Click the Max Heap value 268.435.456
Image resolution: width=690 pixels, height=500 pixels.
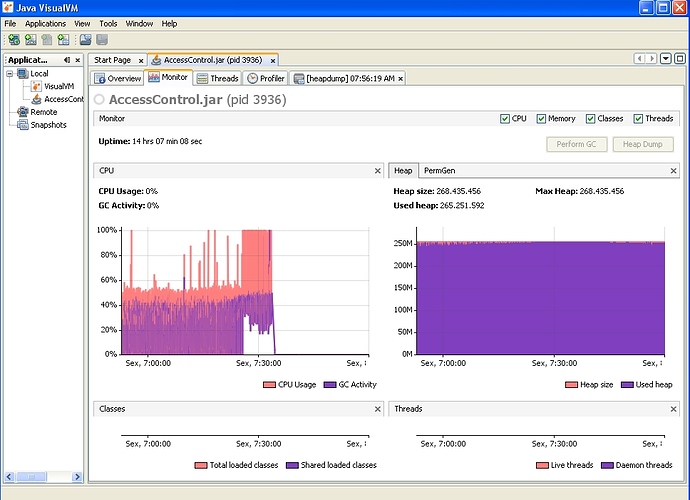click(x=602, y=191)
